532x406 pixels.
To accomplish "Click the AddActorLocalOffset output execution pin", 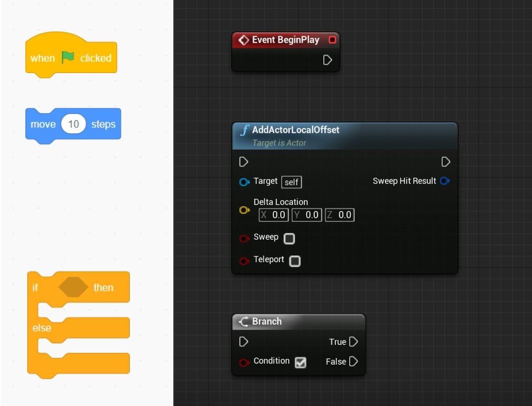I will pos(445,162).
